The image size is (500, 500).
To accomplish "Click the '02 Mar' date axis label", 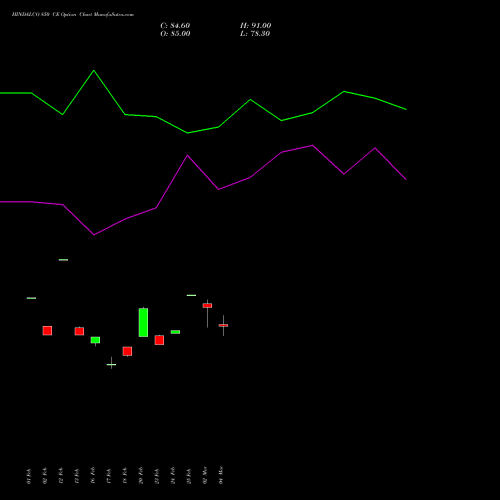I will click(205, 475).
